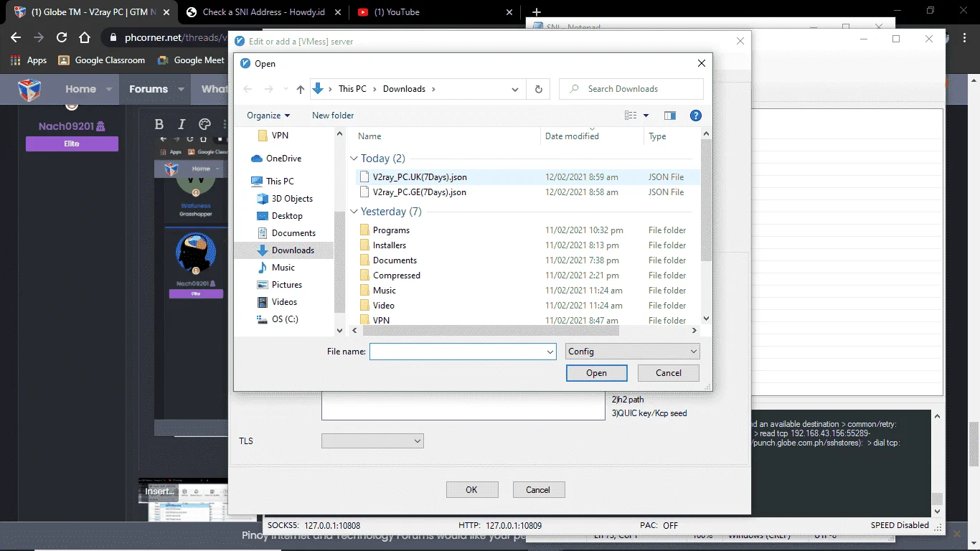Open OS (C:) drive in navigation pane
Screen dimensions: 980x551
tap(278, 319)
